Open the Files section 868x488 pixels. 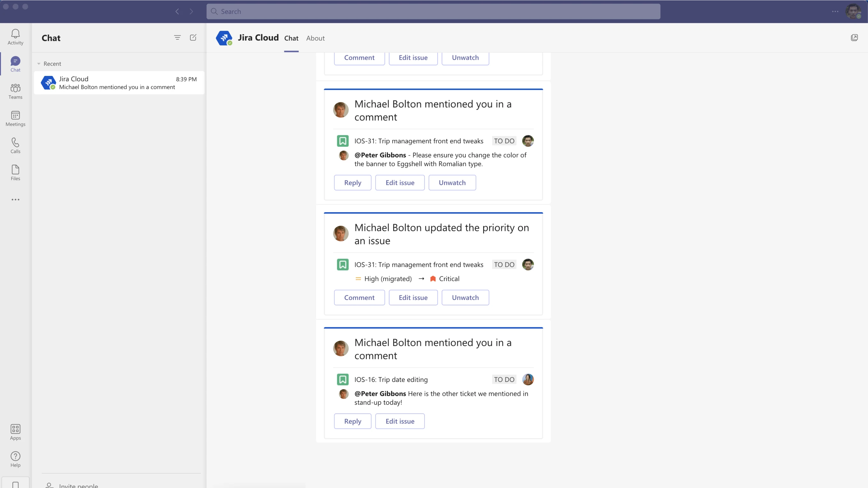point(15,173)
